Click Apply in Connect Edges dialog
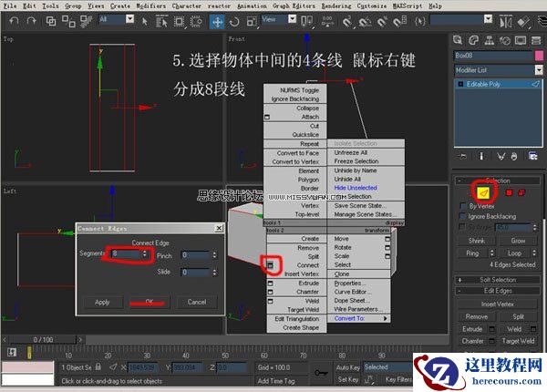The height and width of the screenshot is (392, 547). click(102, 303)
